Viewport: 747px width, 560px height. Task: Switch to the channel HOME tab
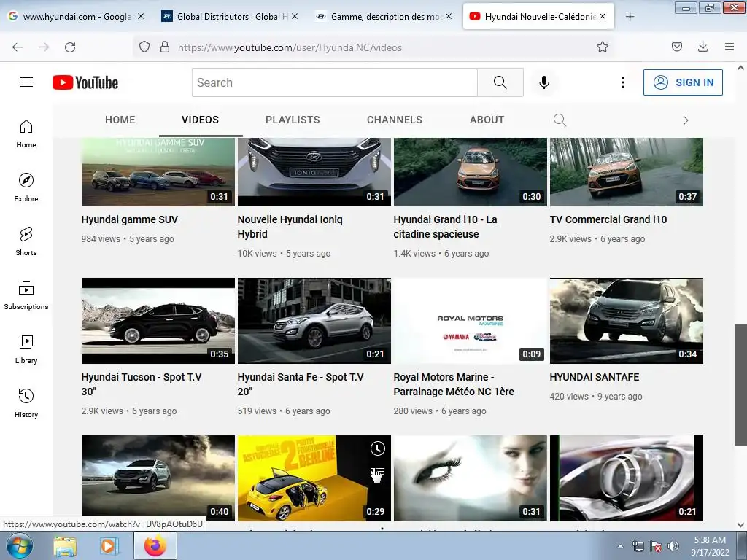[120, 120]
